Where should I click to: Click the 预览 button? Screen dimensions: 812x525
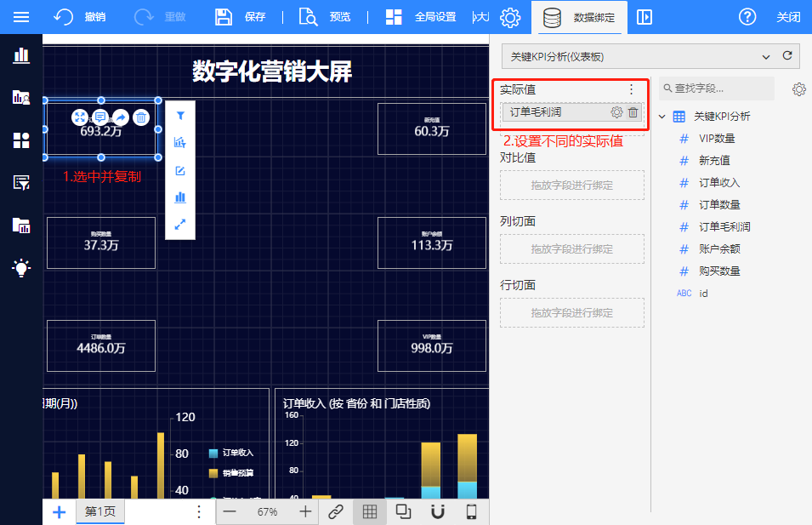point(326,17)
